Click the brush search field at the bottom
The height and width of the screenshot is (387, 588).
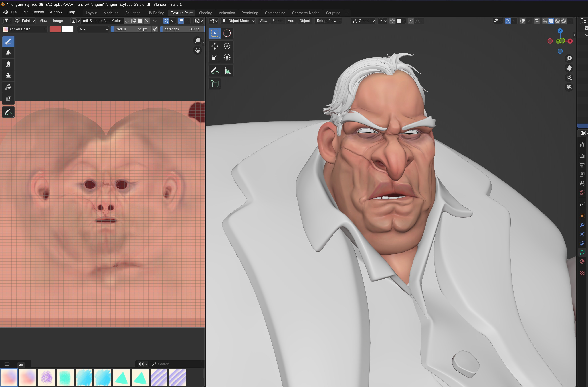tap(176, 364)
